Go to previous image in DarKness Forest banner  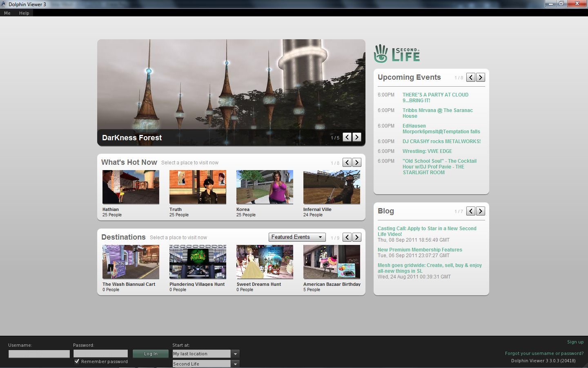click(347, 137)
